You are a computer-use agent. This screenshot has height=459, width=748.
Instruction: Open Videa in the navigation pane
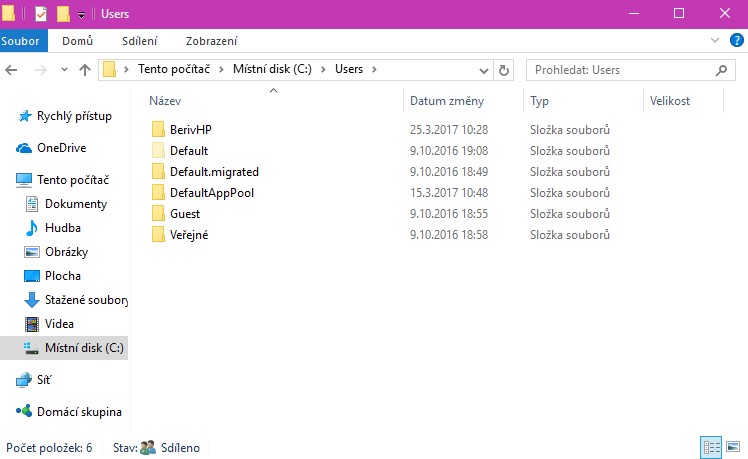click(59, 323)
